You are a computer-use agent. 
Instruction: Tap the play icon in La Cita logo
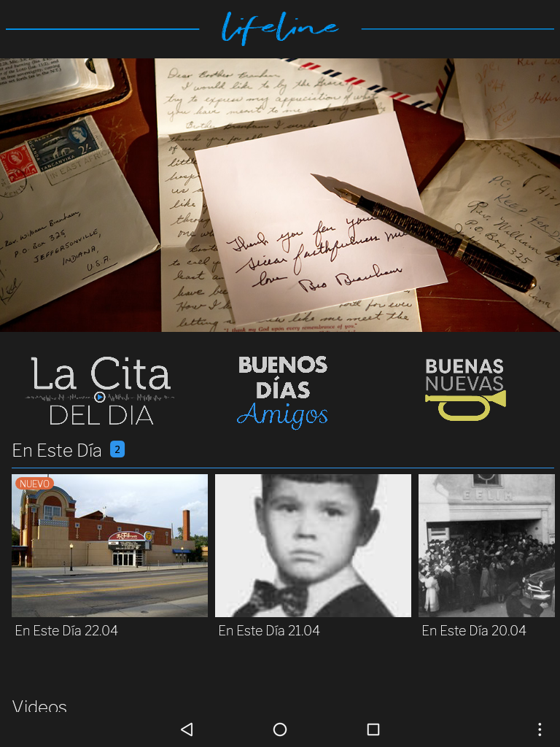pos(99,397)
